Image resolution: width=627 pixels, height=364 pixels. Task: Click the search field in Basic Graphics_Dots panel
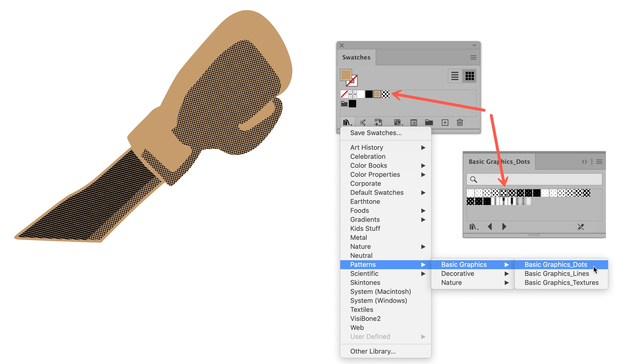click(534, 179)
